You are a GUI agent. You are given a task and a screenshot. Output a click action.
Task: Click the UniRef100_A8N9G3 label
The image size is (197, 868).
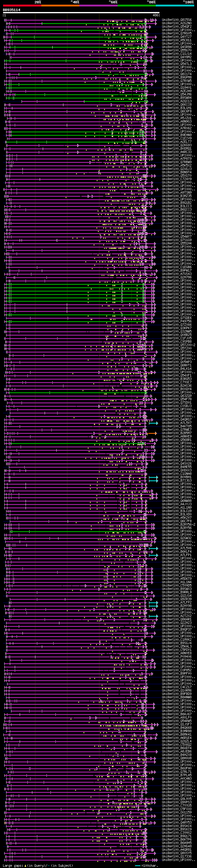tap(176, 121)
